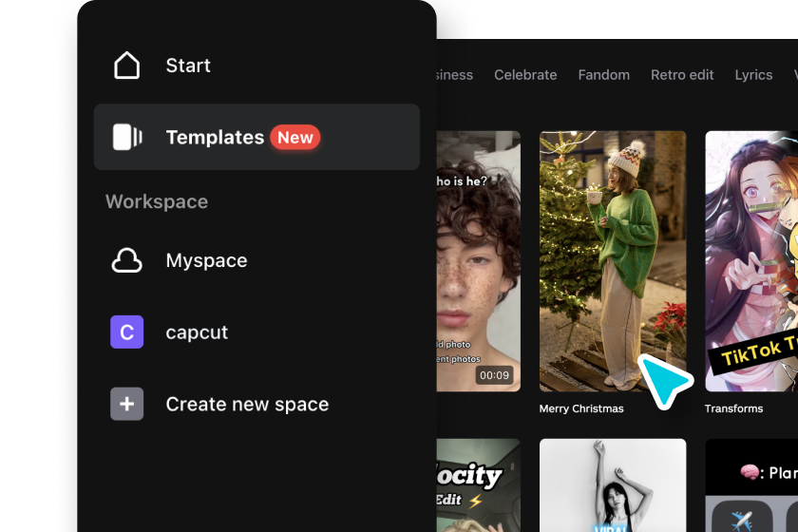Viewport: 798px width, 532px height.
Task: Open the Transforms anime template thumbnail
Action: point(751,261)
